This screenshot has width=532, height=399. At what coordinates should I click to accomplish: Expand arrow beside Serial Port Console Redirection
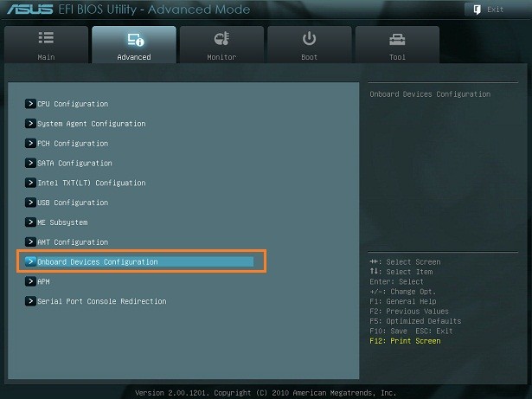30,301
